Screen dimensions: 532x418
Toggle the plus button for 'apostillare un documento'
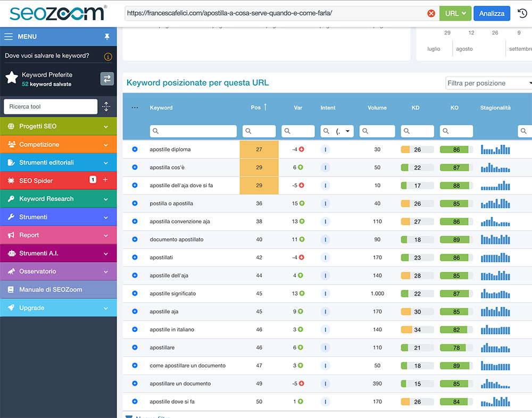tap(135, 383)
